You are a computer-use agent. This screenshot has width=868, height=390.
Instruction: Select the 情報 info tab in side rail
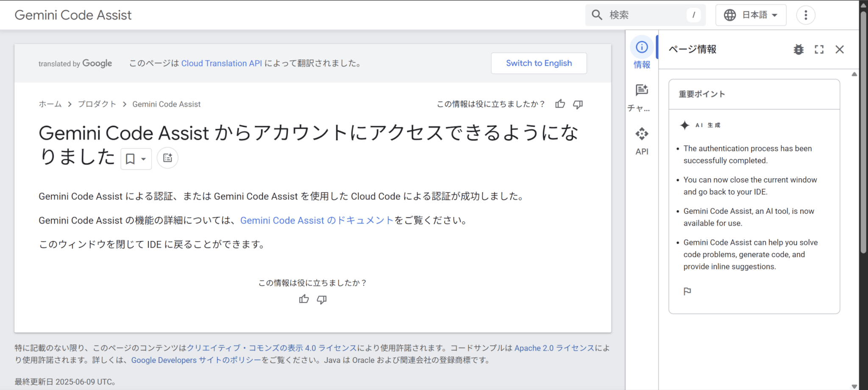click(x=642, y=53)
